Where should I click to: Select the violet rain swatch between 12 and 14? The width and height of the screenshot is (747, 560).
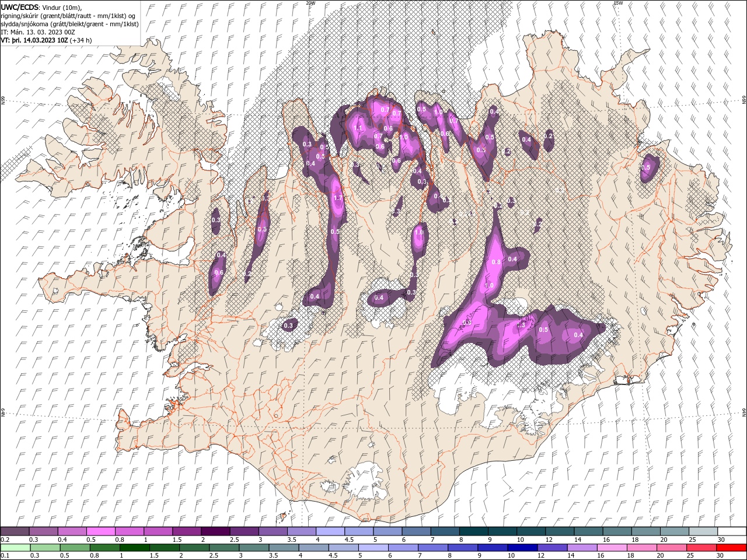(551, 548)
